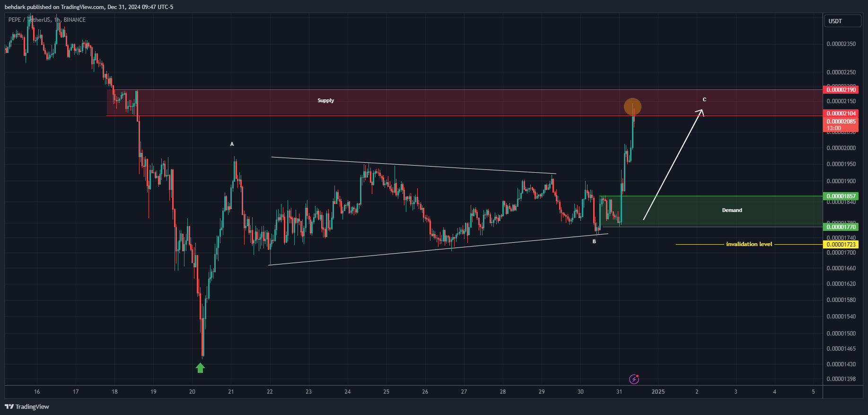The width and height of the screenshot is (868, 415).
Task: Click the PEPE / TetherUS symbol title
Action: pos(29,20)
